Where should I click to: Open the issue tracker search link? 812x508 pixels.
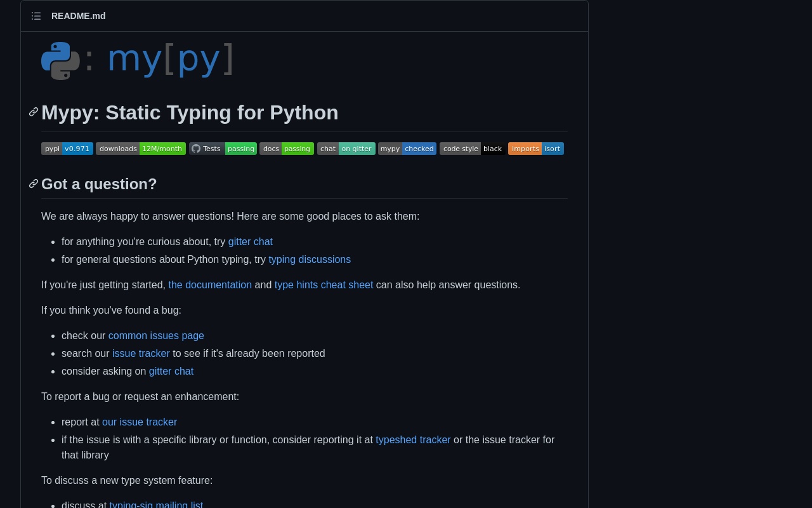tap(141, 354)
